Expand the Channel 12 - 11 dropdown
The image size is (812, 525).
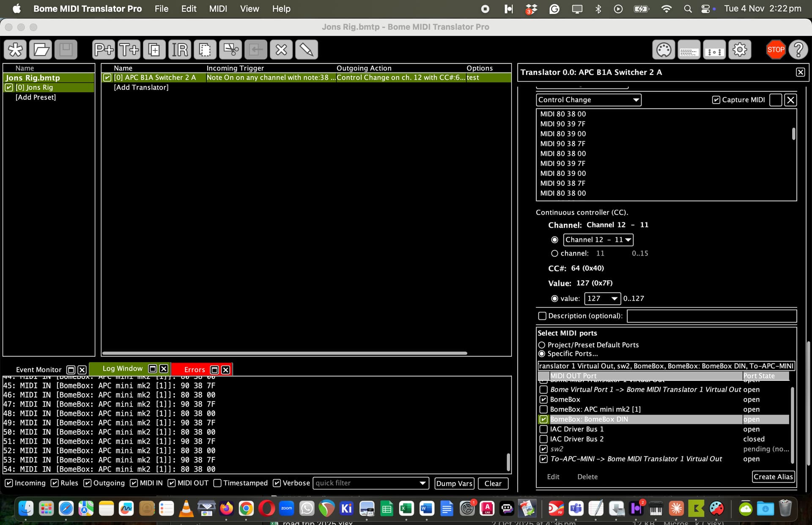coord(598,239)
